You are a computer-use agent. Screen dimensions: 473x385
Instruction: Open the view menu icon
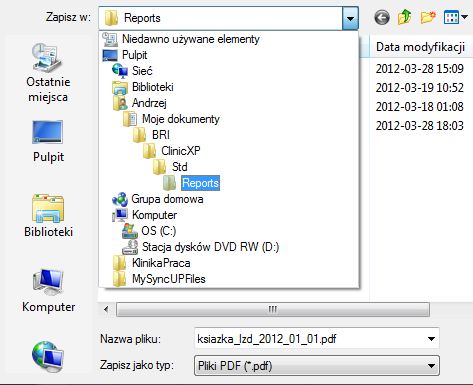pos(452,18)
